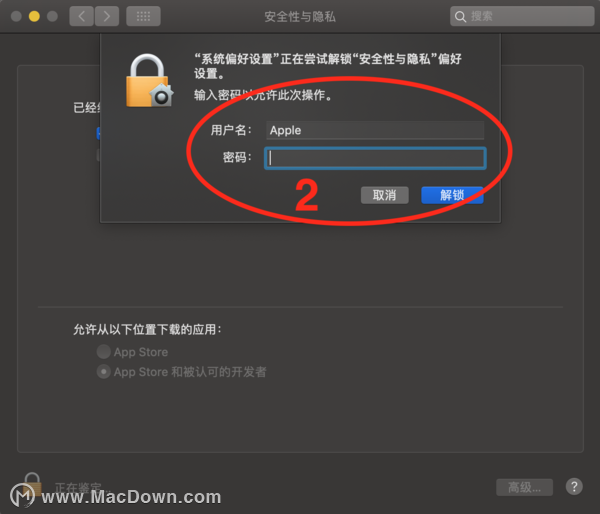The width and height of the screenshot is (600, 514).
Task: Click the 安全性与隐私 window title
Action: [300, 16]
